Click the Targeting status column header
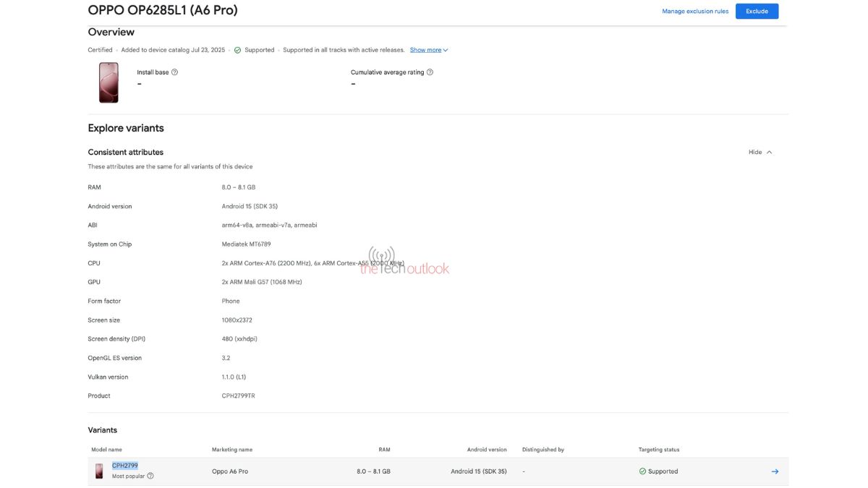 659,450
